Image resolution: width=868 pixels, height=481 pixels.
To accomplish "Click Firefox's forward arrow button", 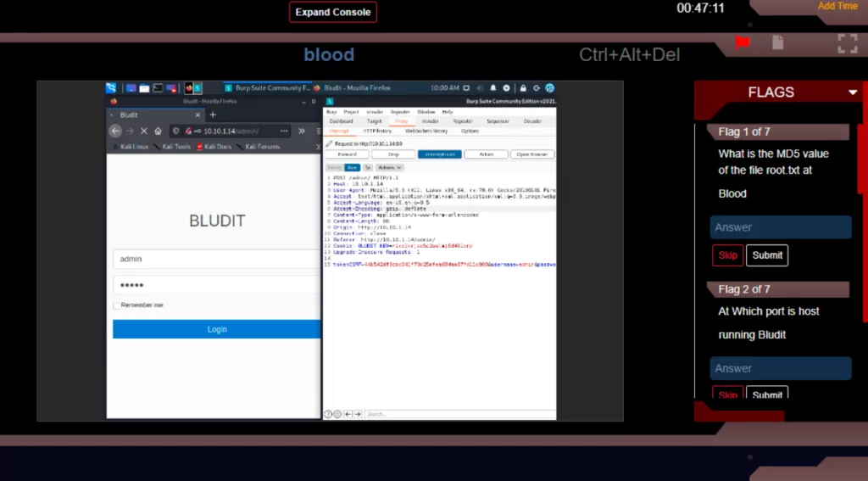I will 130,131.
